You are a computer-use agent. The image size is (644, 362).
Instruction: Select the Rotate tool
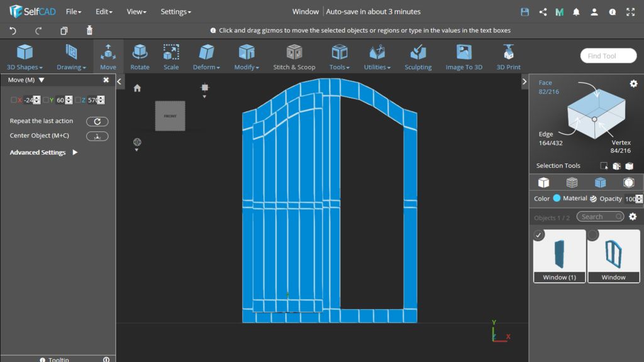pos(140,57)
